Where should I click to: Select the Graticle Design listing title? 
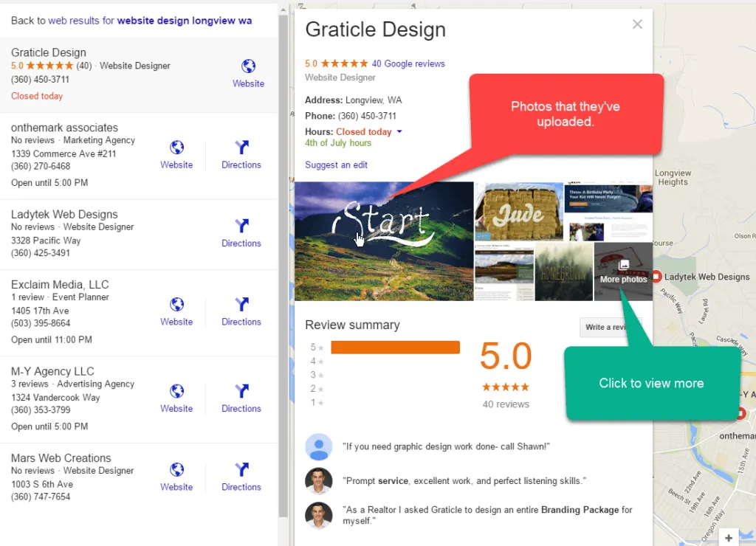pos(49,52)
